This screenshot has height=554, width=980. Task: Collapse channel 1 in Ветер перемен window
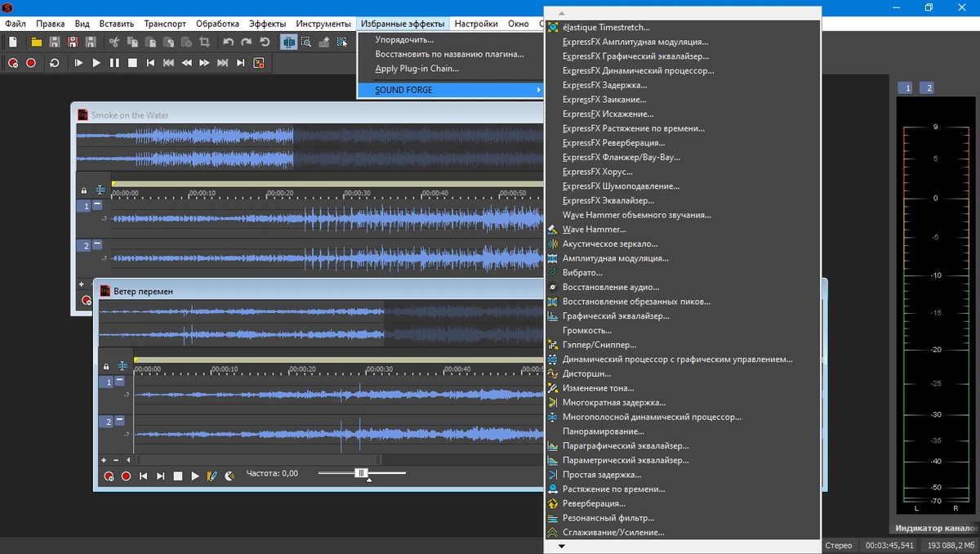click(120, 381)
